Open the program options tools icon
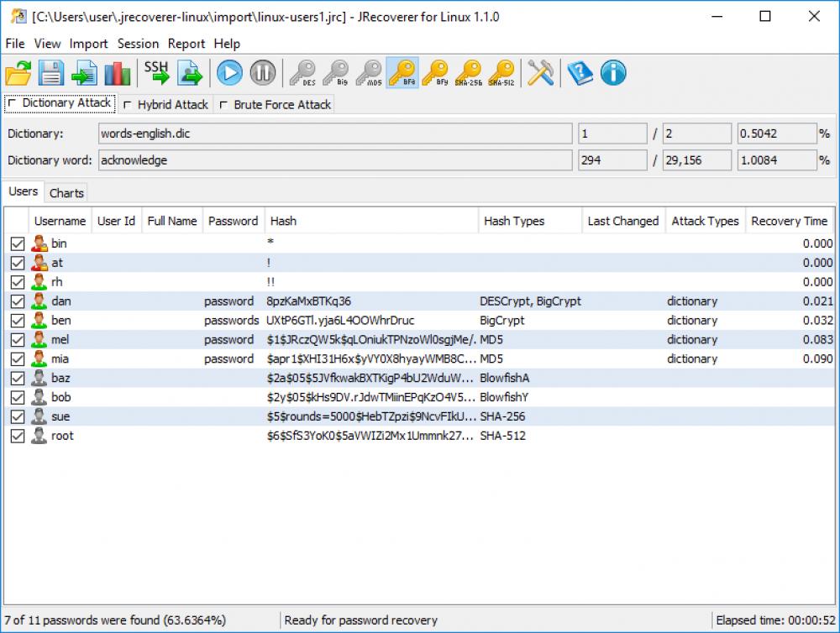The image size is (840, 633). coord(540,72)
